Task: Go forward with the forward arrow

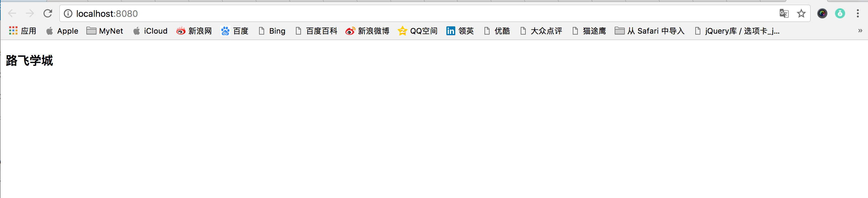Action: (x=30, y=13)
